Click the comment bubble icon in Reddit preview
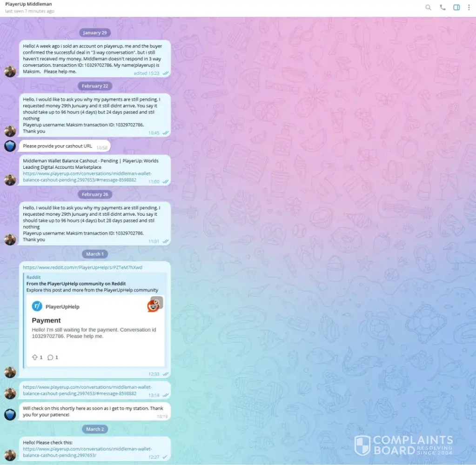The height and width of the screenshot is (465, 476). click(x=50, y=357)
